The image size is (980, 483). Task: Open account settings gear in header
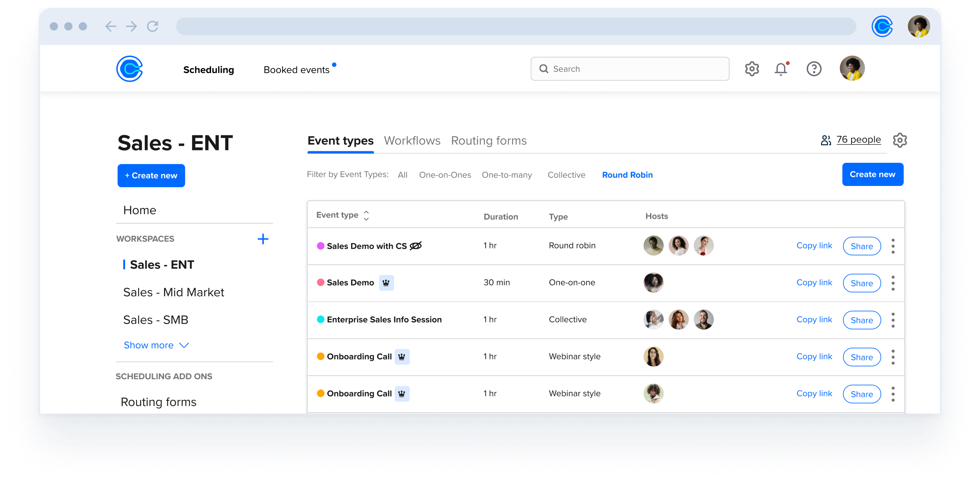(x=752, y=69)
